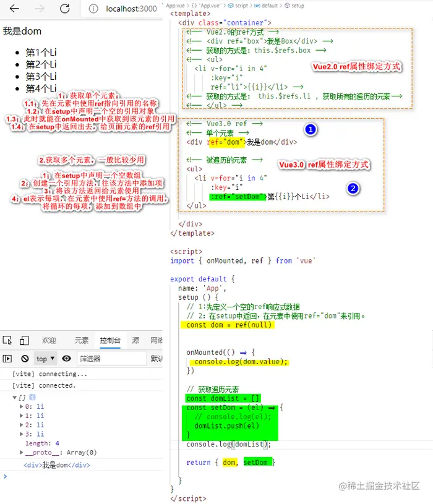Click the [vite] connected. log line

(44, 385)
